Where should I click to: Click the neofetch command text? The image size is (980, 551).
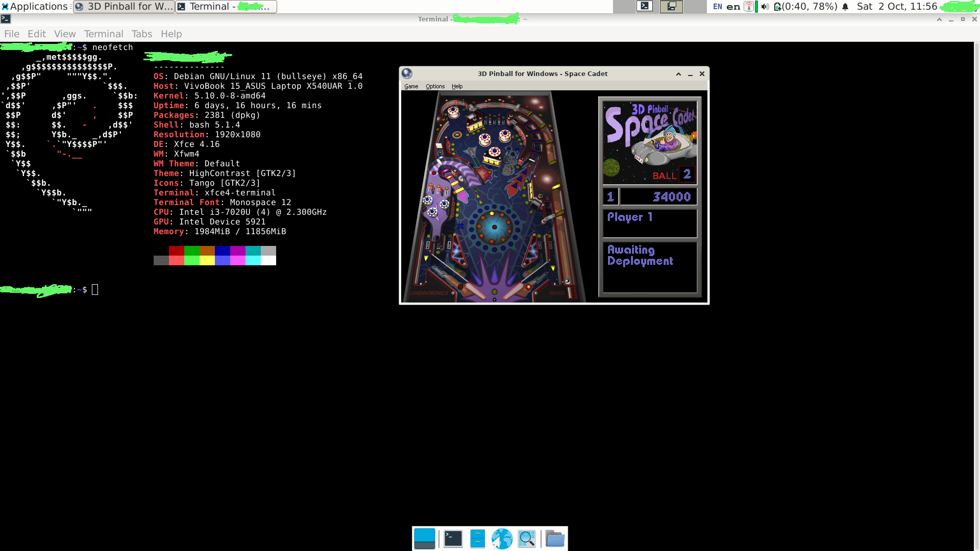tap(113, 47)
